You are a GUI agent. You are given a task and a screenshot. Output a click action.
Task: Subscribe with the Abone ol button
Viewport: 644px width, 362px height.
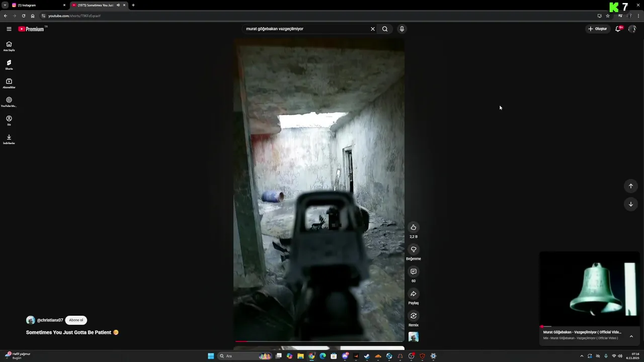tap(76, 320)
